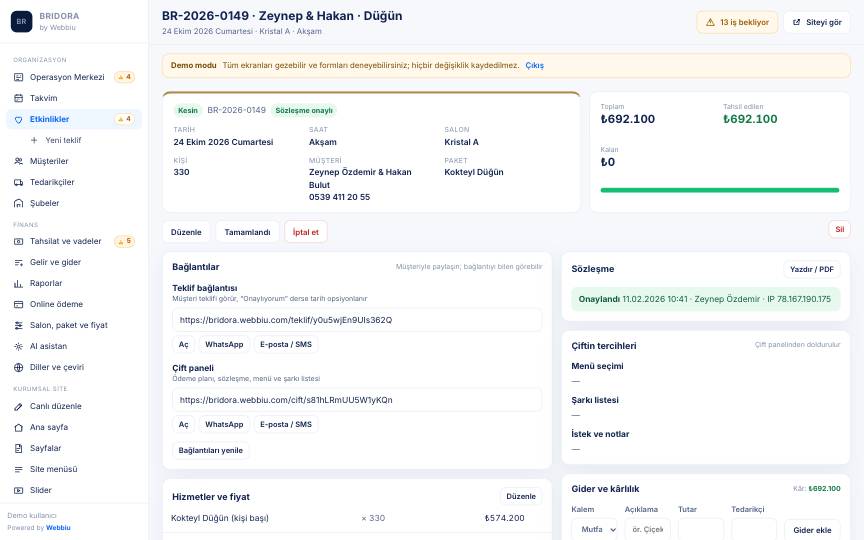864x540 pixels.
Task: Click the Webbiu link in footer
Action: click(x=58, y=527)
